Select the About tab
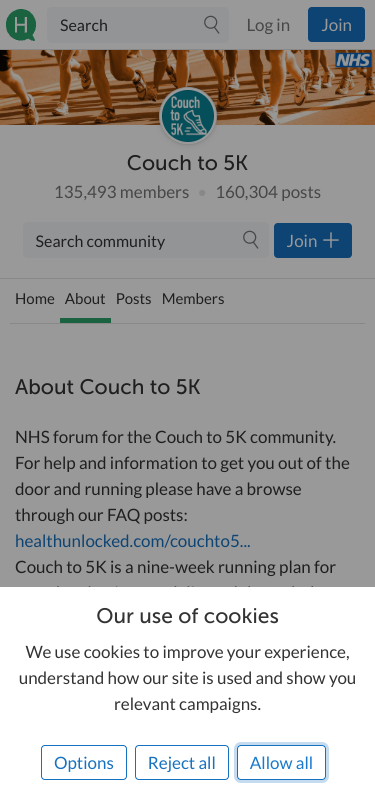Viewport: 375px width, 812px height. click(x=85, y=299)
